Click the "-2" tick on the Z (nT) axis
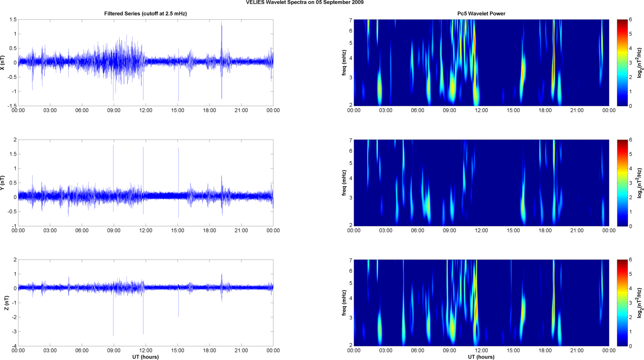The height and width of the screenshot is (360, 644). tap(14, 317)
